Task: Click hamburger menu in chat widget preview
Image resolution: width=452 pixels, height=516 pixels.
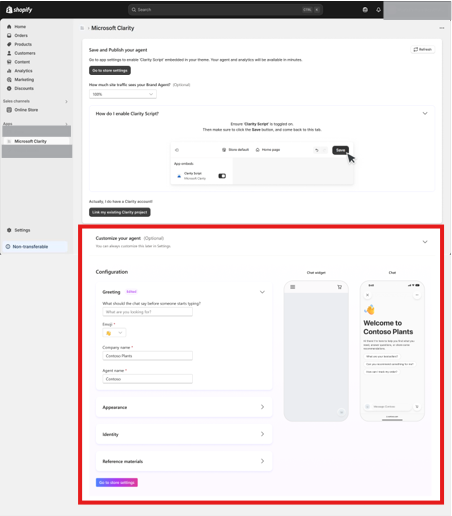Action: (293, 287)
